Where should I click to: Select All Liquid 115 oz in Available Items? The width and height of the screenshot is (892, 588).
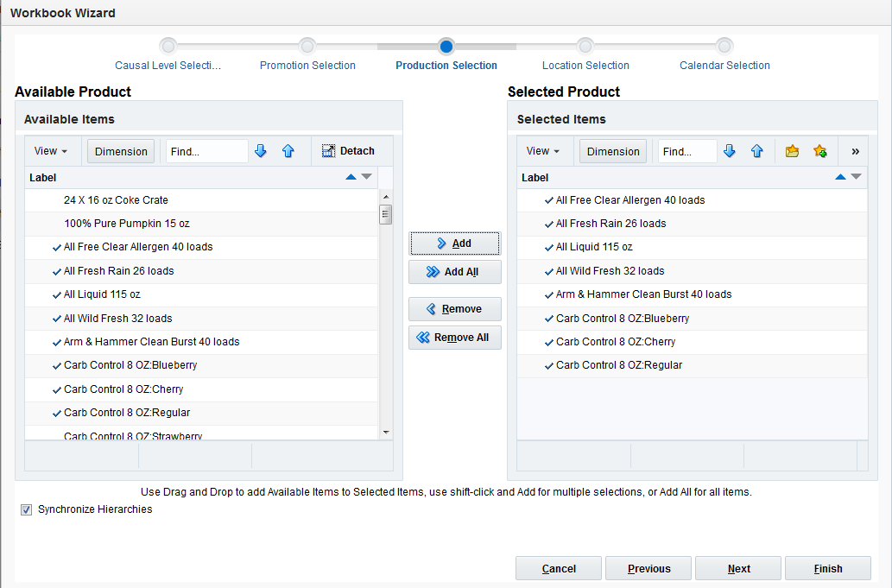coord(201,294)
